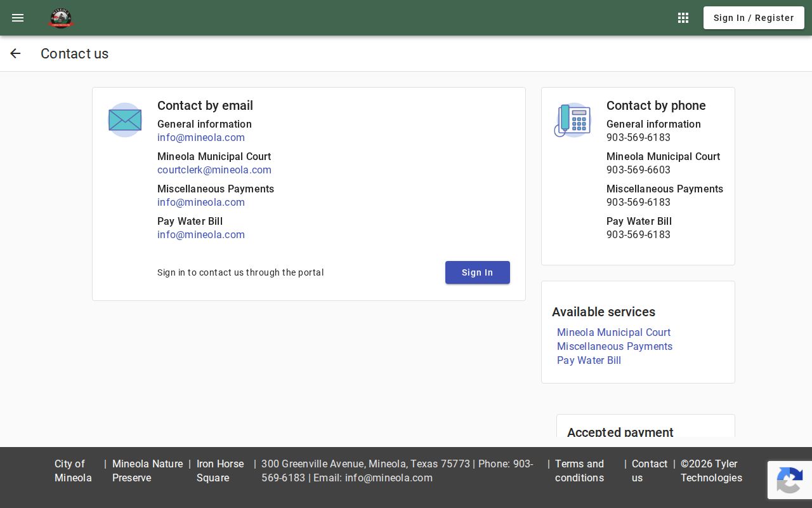Click ©2026 Tyler Technologies footer link
This screenshot has height=508, width=812.
pyautogui.click(x=711, y=471)
